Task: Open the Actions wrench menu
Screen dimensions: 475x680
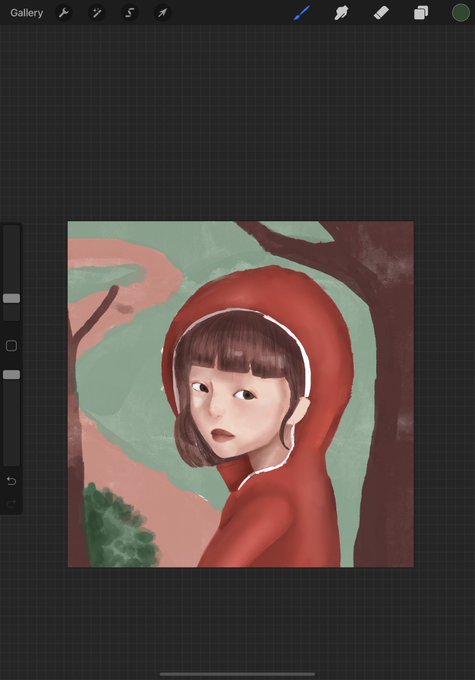Action: point(64,13)
